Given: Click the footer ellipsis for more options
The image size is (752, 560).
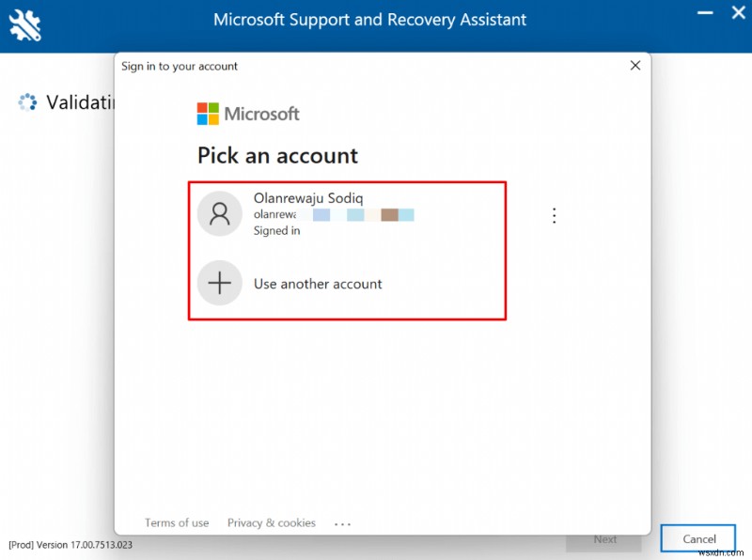Looking at the screenshot, I should [342, 523].
